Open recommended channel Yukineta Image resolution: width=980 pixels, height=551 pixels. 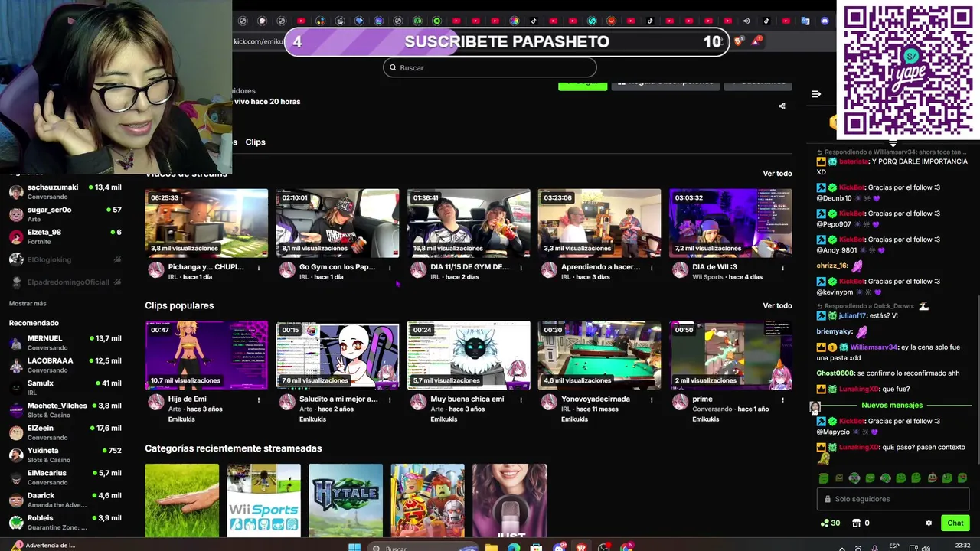click(64, 455)
